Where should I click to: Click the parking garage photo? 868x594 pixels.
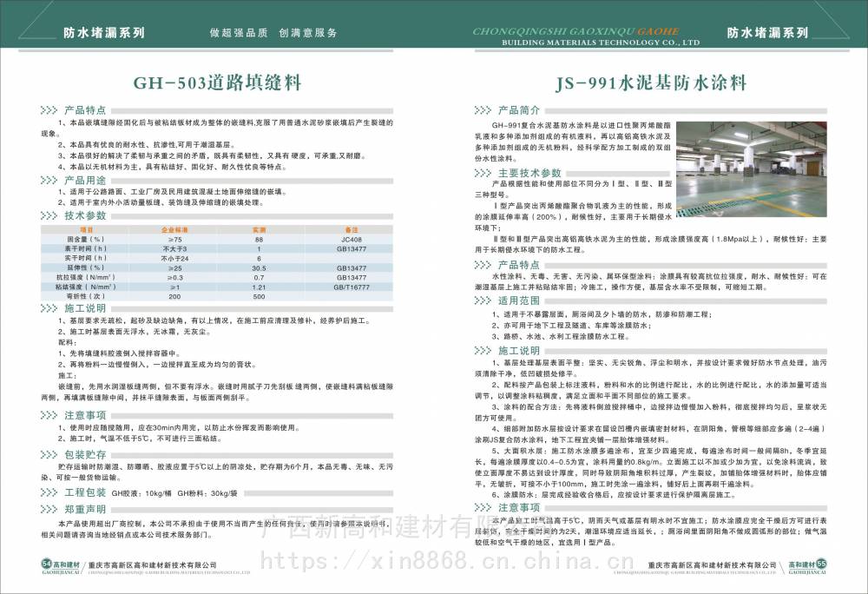751,169
